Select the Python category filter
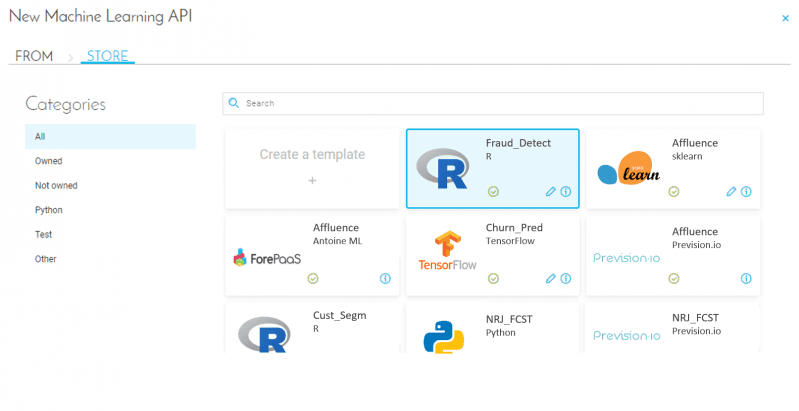Viewport: 799px width, 411px height. coord(50,210)
